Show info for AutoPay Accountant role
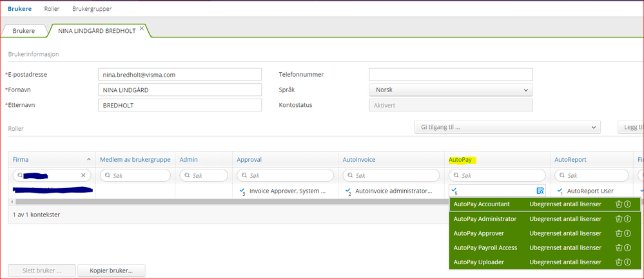The image size is (644, 279). 627,204
